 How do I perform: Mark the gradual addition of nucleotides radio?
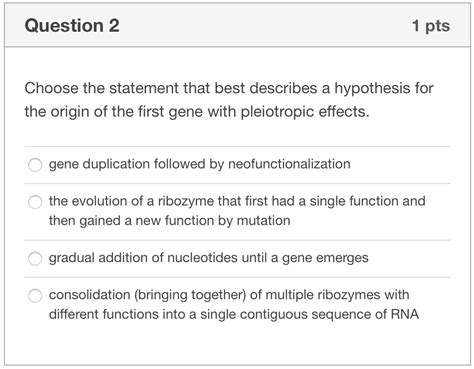coord(35,258)
